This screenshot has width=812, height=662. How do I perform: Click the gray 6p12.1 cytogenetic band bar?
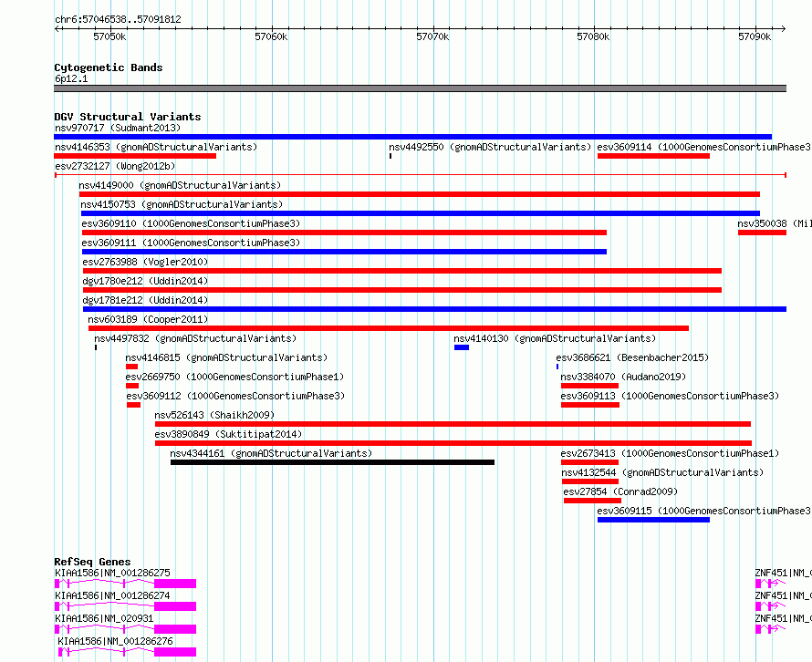(420, 88)
